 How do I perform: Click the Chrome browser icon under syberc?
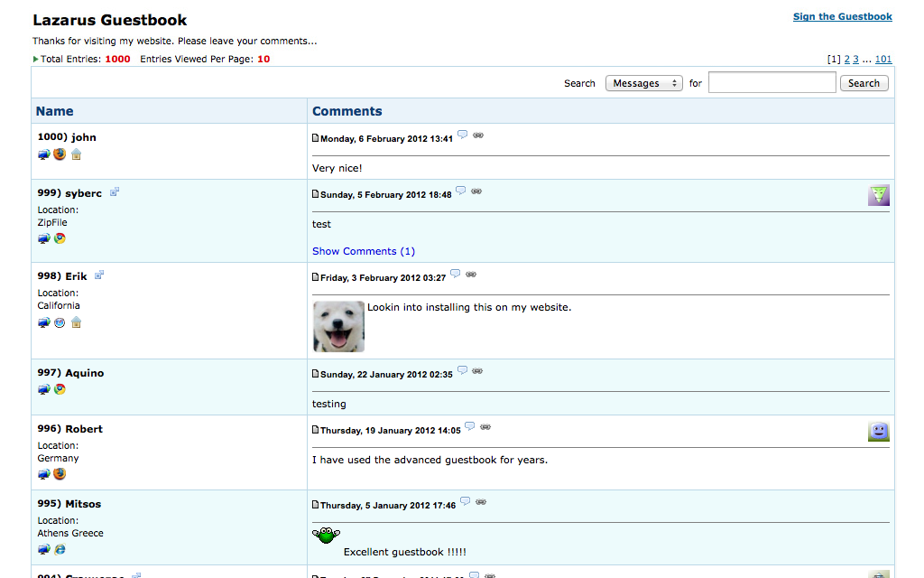coord(60,238)
